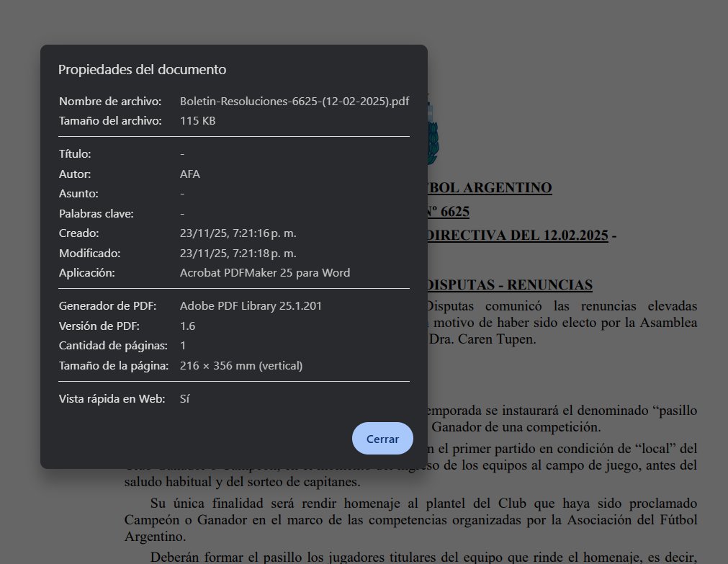Click the Tamaño del archivo label

point(110,121)
